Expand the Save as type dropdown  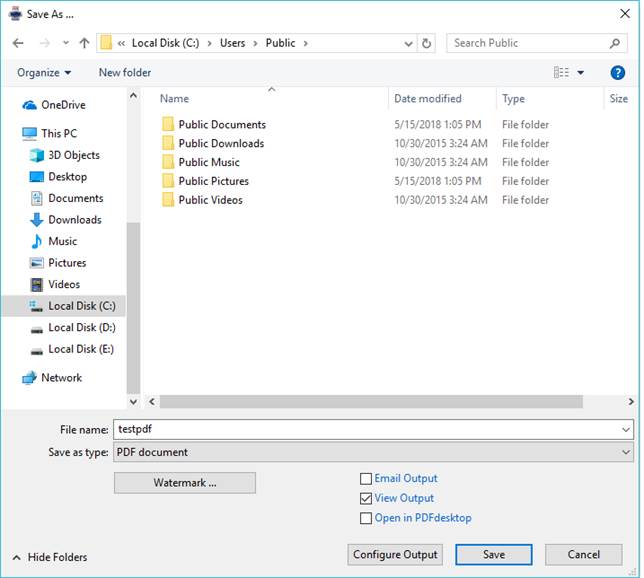(625, 452)
